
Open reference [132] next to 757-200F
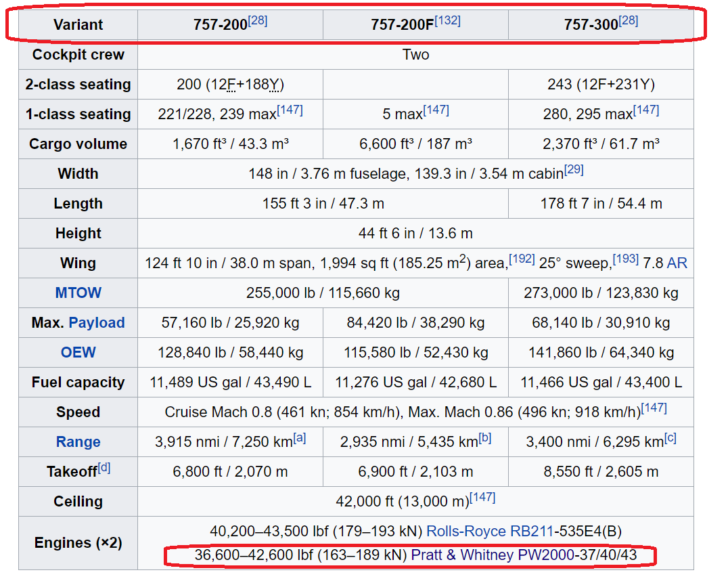coord(448,20)
